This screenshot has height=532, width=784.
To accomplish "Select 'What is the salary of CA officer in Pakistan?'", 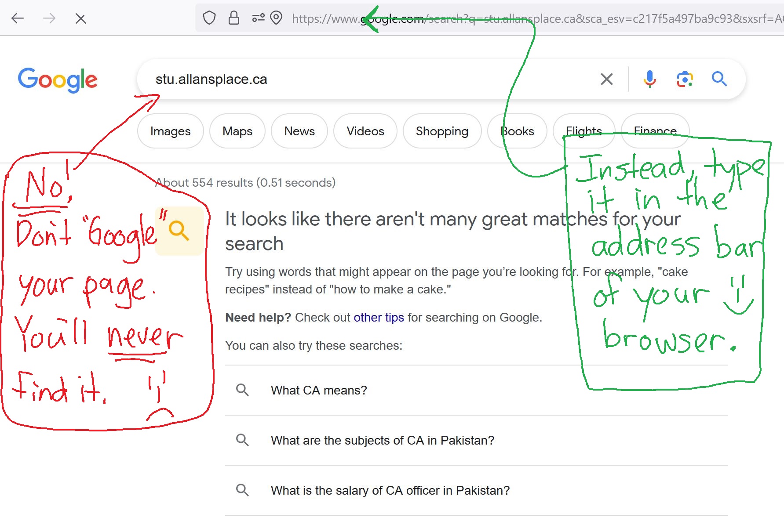I will point(477,490).
